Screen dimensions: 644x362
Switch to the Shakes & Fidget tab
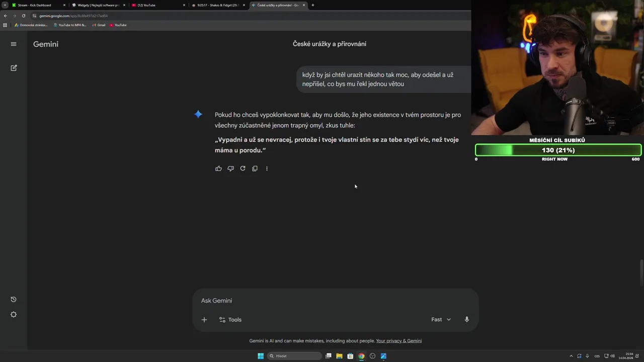coord(219,5)
